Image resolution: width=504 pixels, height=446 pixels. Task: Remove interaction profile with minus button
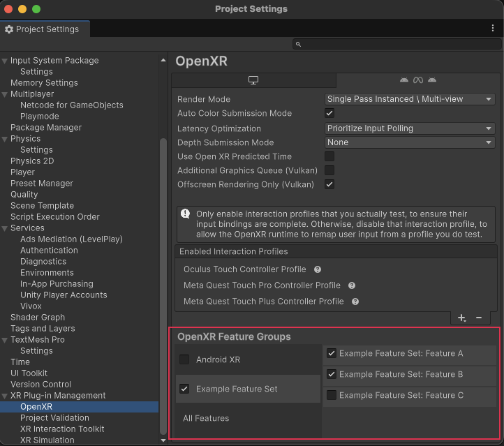[x=479, y=318]
